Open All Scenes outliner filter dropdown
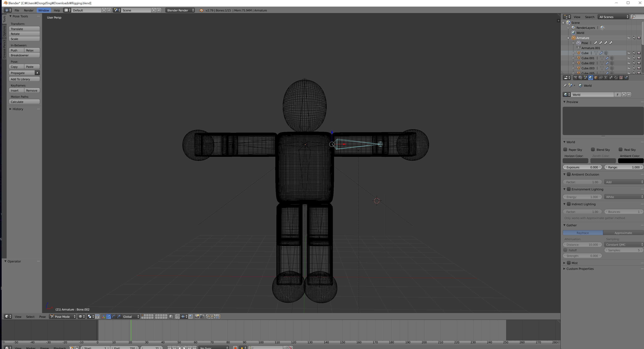 [x=613, y=17]
